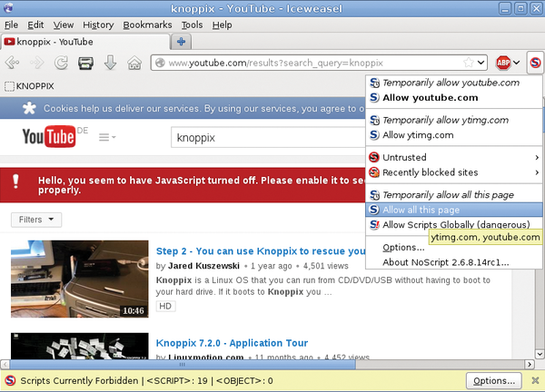Screen dimensions: 545x392
Task: Choose Allow ytimg.com
Action: pos(454,135)
